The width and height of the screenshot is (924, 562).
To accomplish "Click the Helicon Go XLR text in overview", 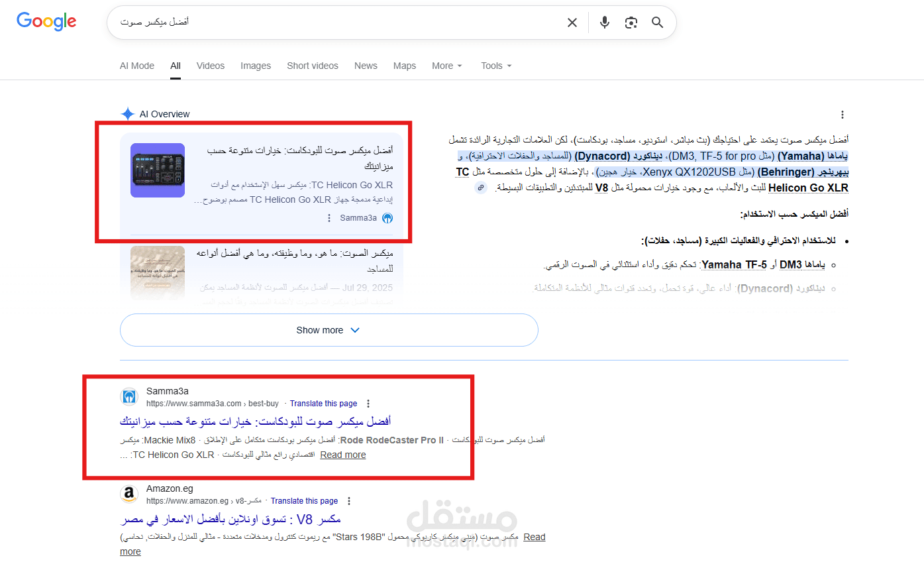I will (808, 188).
